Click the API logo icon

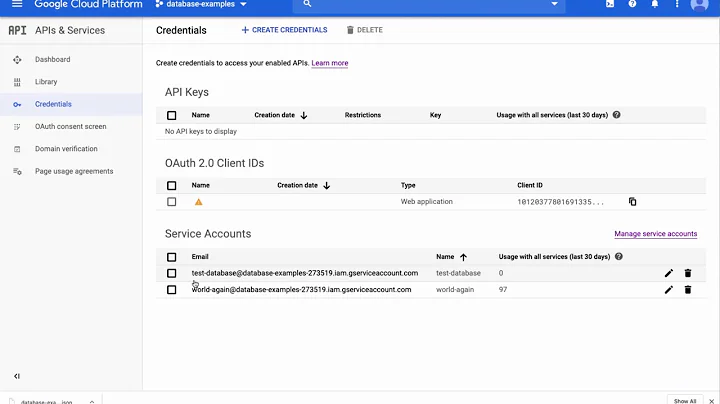tap(17, 30)
